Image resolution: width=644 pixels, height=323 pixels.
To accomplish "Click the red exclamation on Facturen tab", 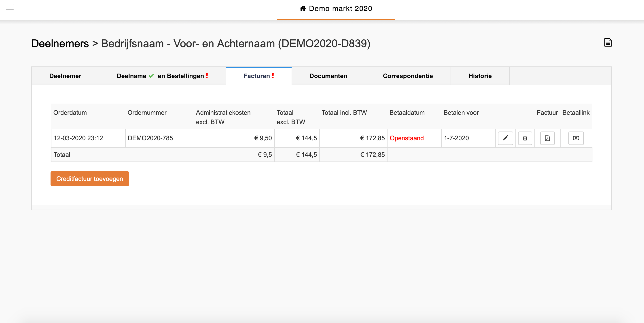I will coord(273,76).
